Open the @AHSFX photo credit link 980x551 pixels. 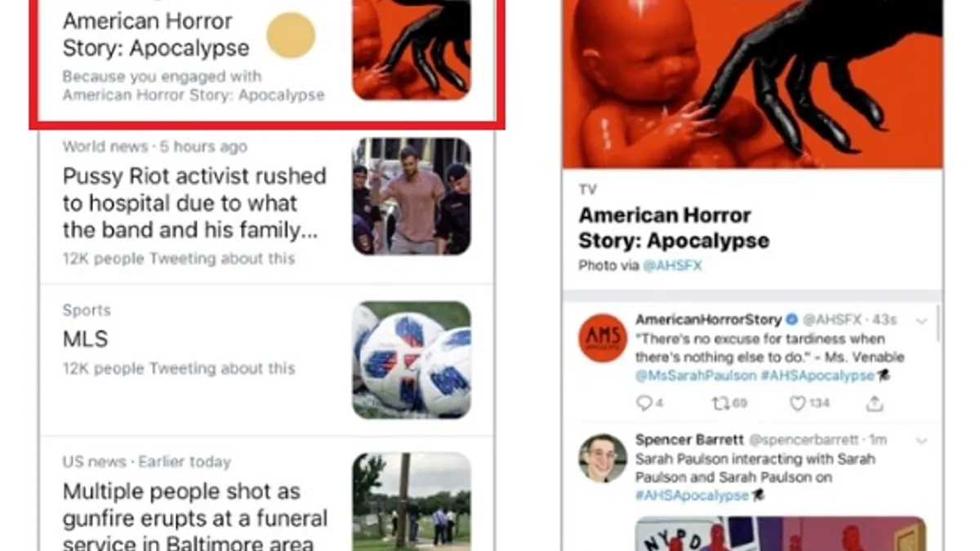673,265
